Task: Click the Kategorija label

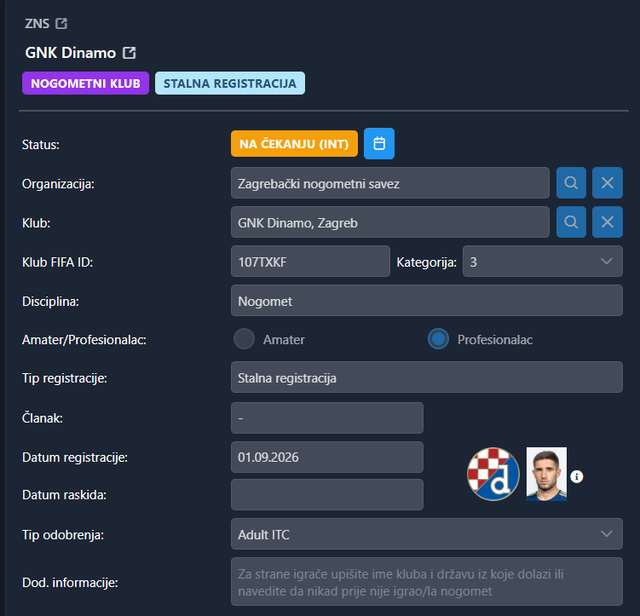Action: [427, 262]
